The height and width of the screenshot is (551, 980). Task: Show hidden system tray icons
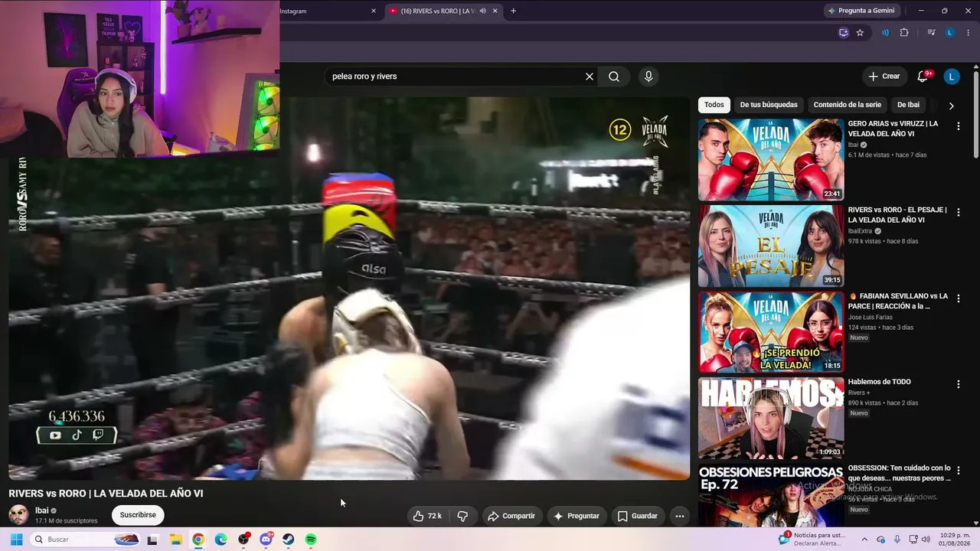864,540
